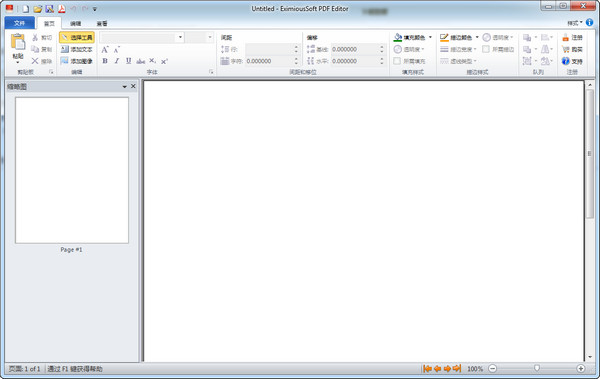This screenshot has height=379, width=600.
Task: Expand the Paste options arrow under 粘贴
Action: (x=18, y=62)
